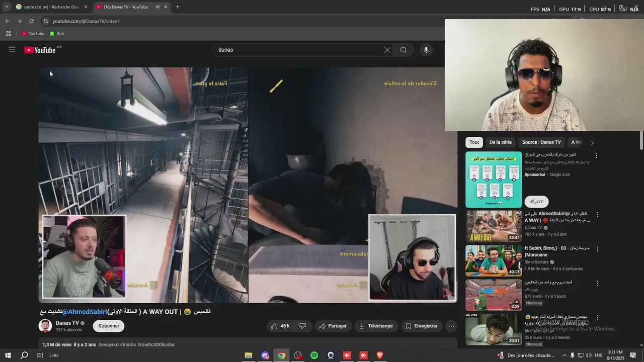
Task: Open more actions menu beside Enregistrer
Action: coord(451,326)
